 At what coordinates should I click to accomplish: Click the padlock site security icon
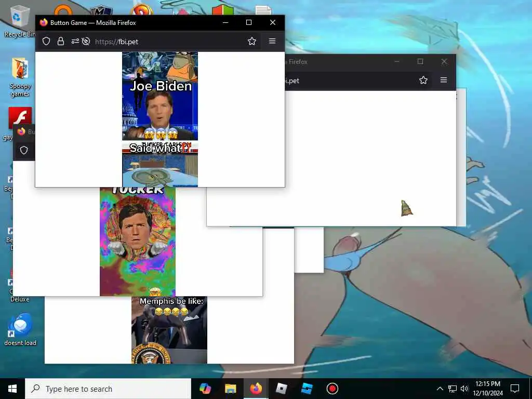coord(61,42)
